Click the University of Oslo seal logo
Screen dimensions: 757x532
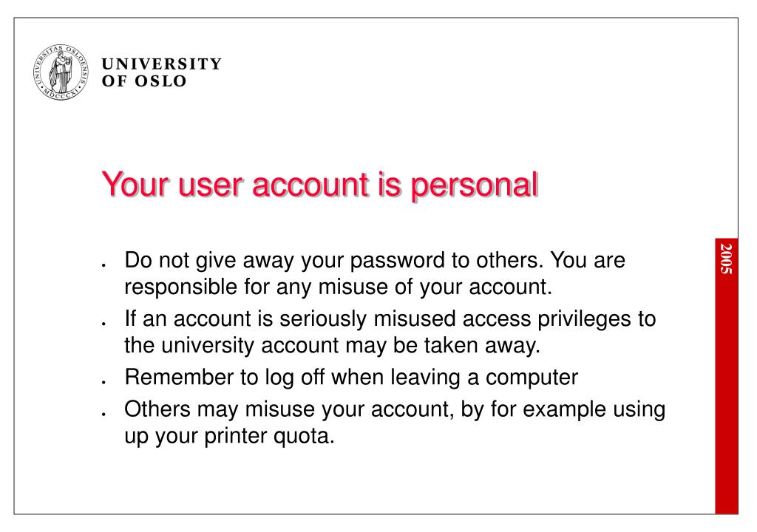tap(61, 72)
